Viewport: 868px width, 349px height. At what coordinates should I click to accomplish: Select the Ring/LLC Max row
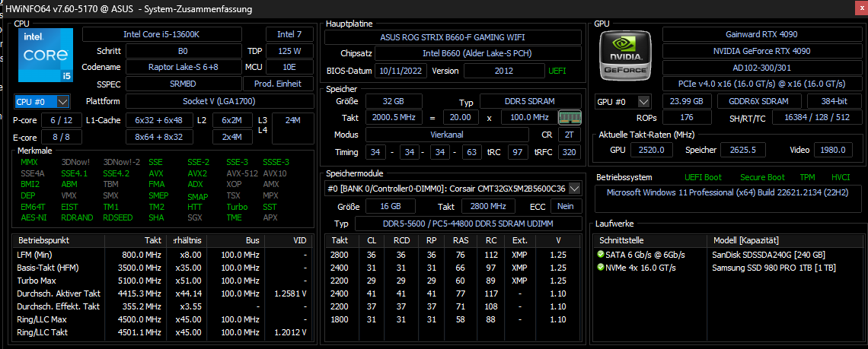163,319
